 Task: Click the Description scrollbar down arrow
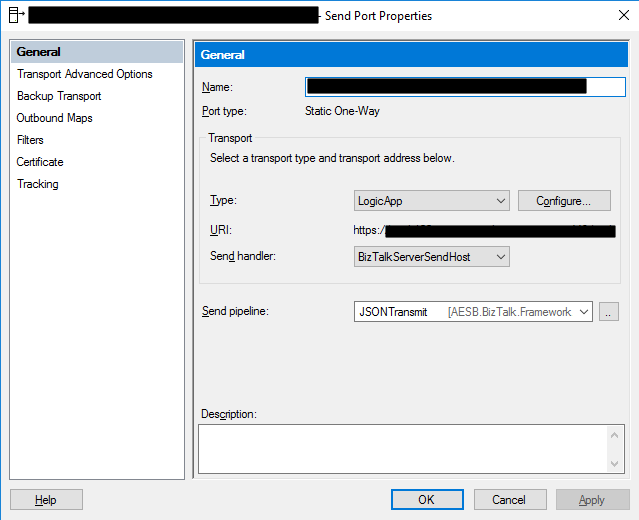click(616, 463)
